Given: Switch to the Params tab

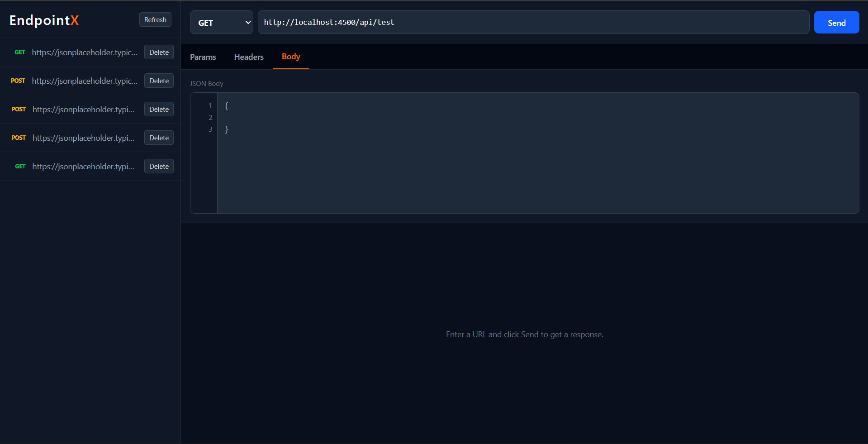Looking at the screenshot, I should point(203,57).
